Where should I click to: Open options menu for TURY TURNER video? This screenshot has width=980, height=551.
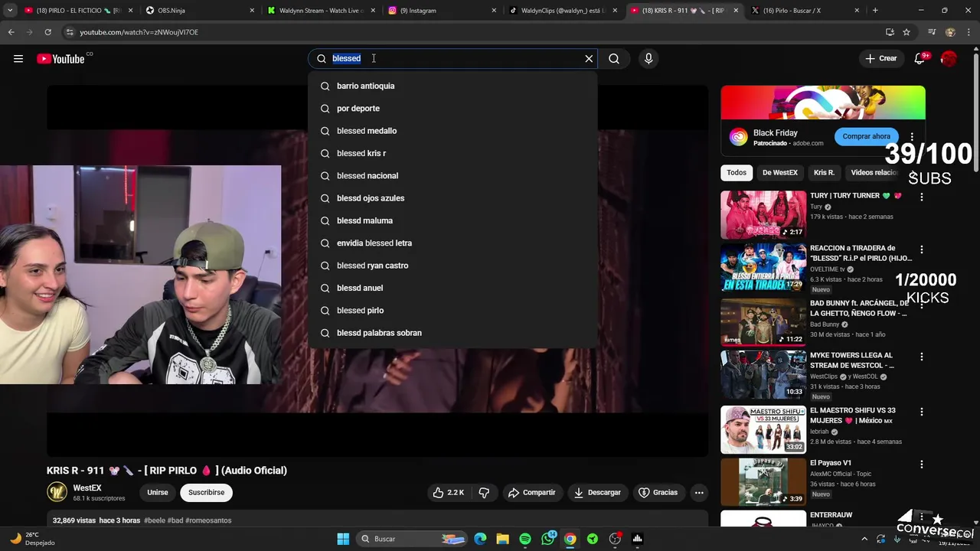(922, 197)
